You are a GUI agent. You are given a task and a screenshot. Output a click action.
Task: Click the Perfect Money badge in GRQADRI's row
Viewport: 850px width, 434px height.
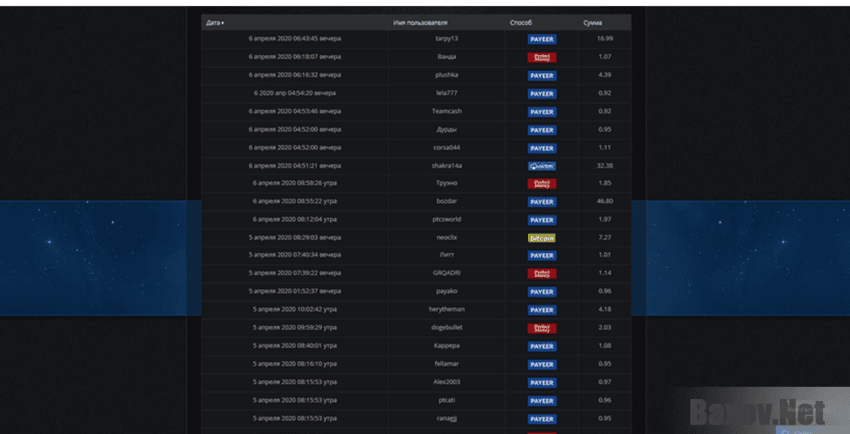pos(541,273)
